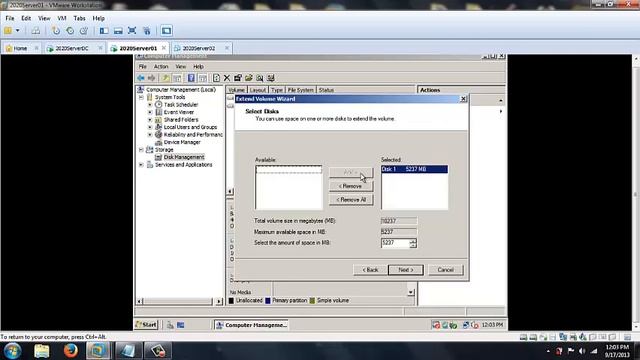Switch to the 2020Server02 tab
This screenshot has height=360, width=640.
199,48
